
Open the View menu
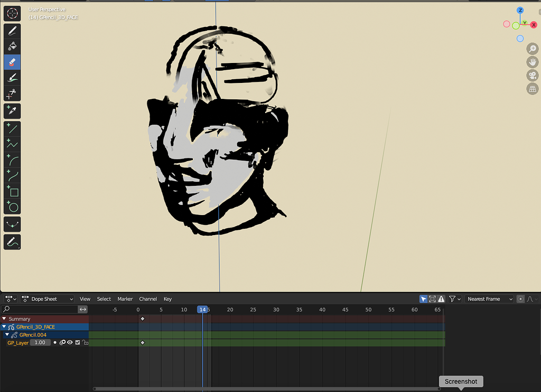pyautogui.click(x=85, y=299)
